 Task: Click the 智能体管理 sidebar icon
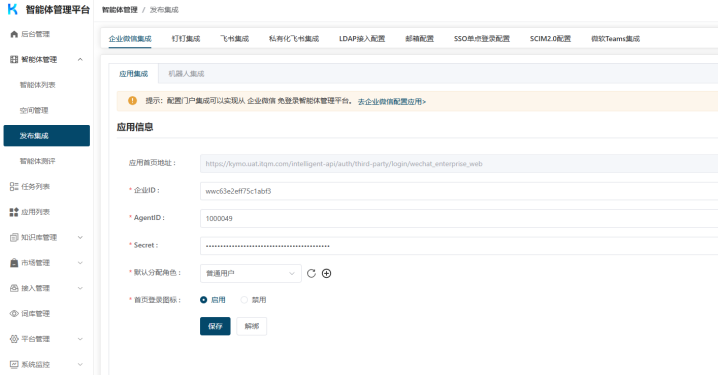click(14, 60)
